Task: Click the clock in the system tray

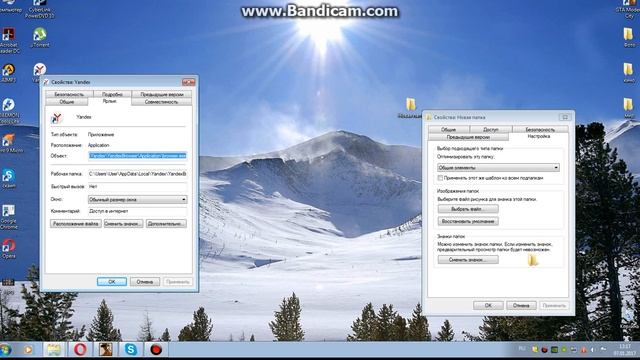Action: pyautogui.click(x=625, y=350)
